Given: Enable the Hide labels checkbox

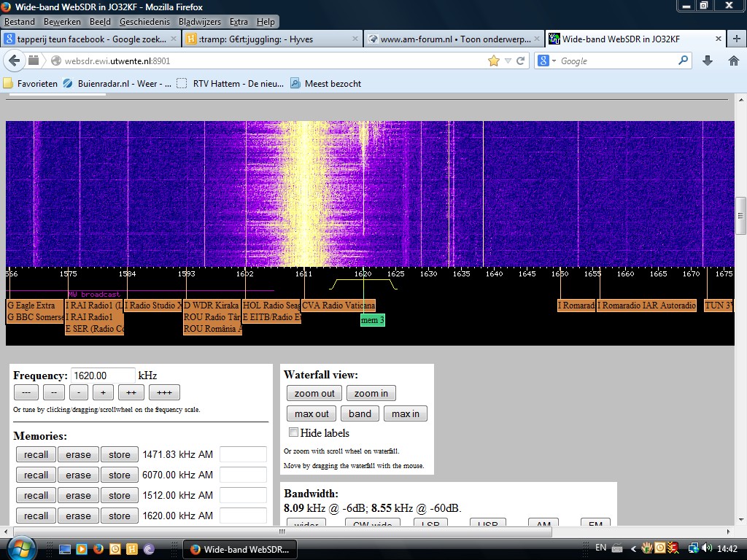Looking at the screenshot, I should 293,433.
